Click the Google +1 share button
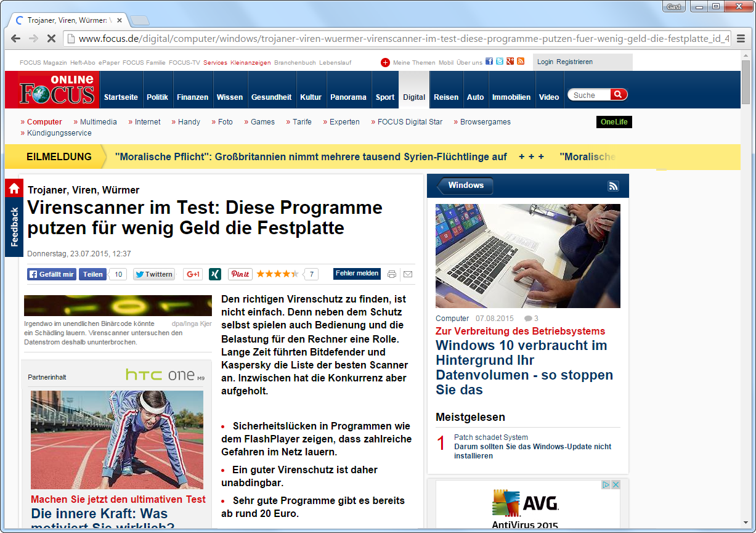The height and width of the screenshot is (533, 756). (x=193, y=274)
